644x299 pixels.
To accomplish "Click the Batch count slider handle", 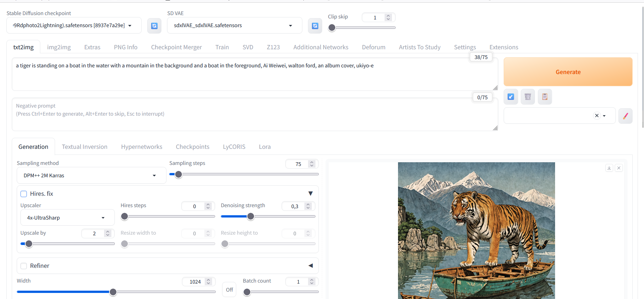I will (247, 292).
